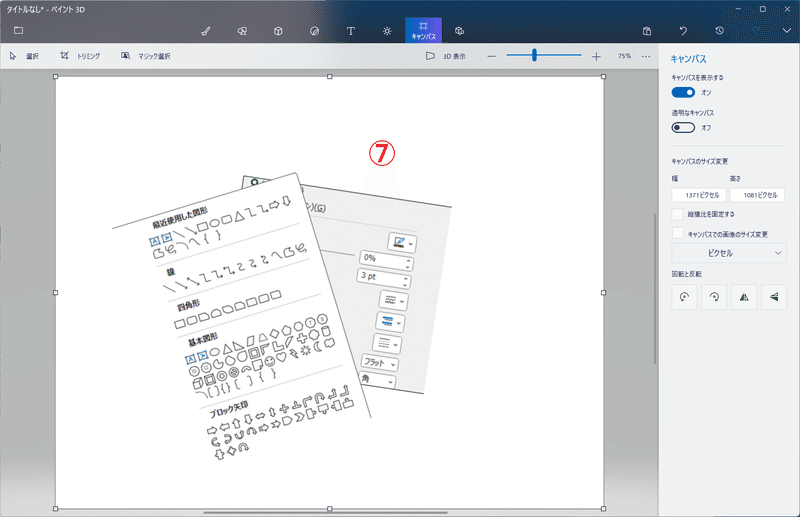Zoom in with the plus button
The image size is (800, 517).
pos(596,56)
